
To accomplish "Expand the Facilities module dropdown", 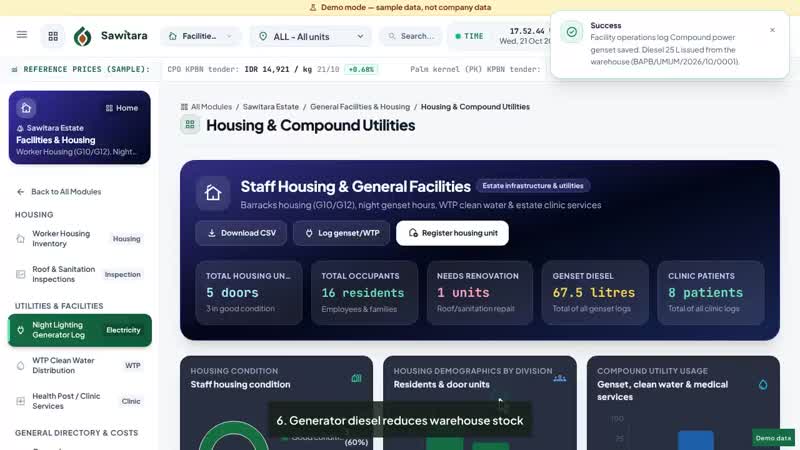I will click(x=201, y=36).
